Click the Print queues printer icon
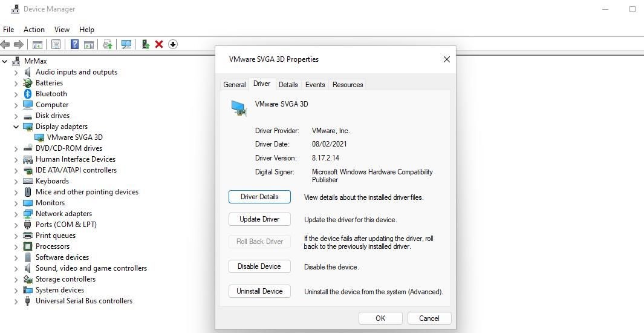 (x=28, y=236)
